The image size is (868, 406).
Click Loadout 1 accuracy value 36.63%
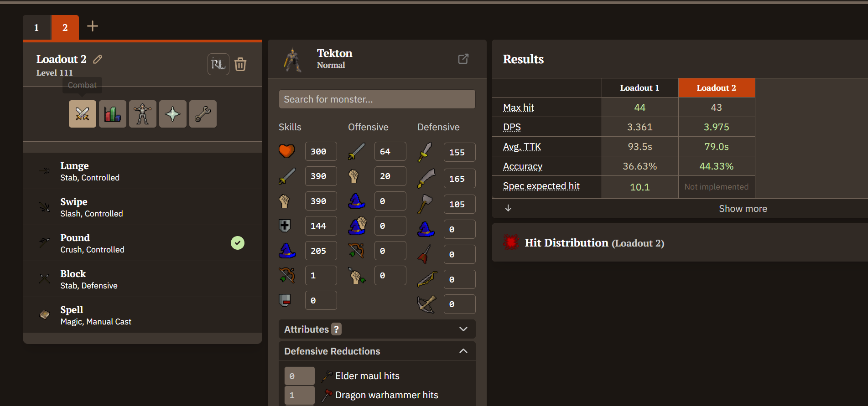tap(640, 166)
